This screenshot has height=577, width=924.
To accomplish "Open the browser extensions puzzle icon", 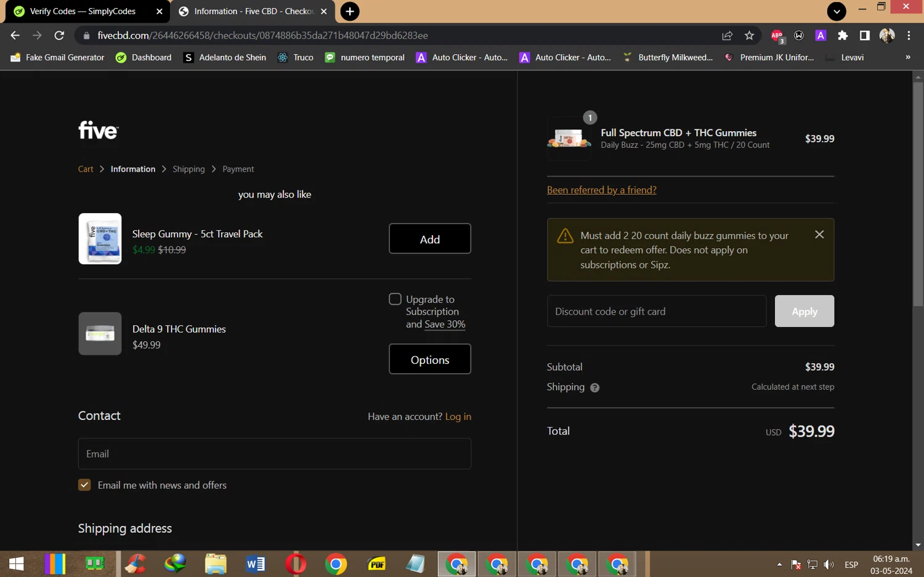I will (x=843, y=36).
